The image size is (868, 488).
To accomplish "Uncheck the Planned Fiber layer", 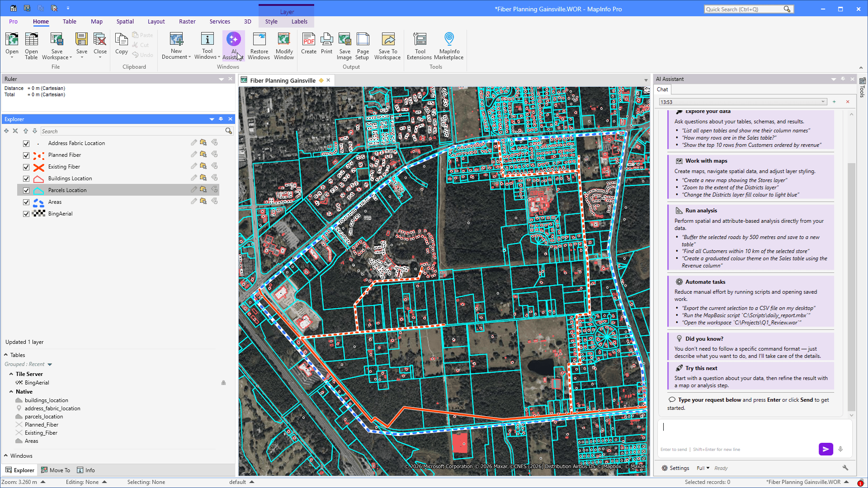I will point(26,155).
